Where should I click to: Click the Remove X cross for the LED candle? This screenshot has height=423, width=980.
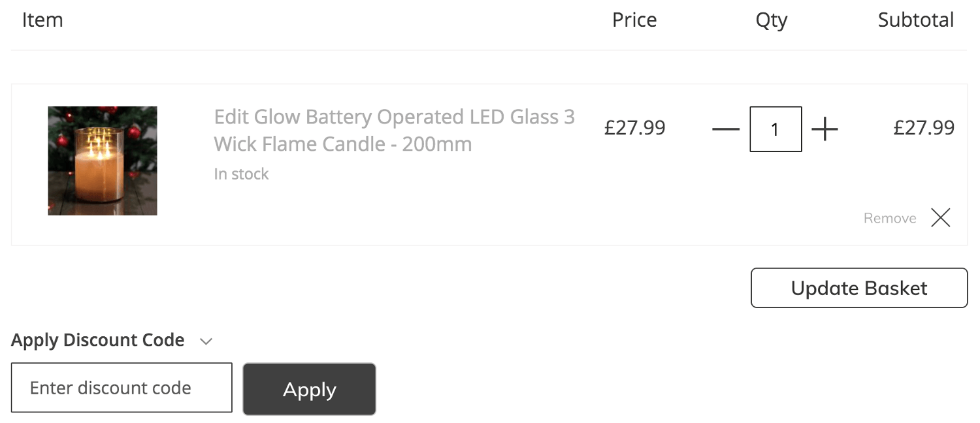[x=941, y=217]
